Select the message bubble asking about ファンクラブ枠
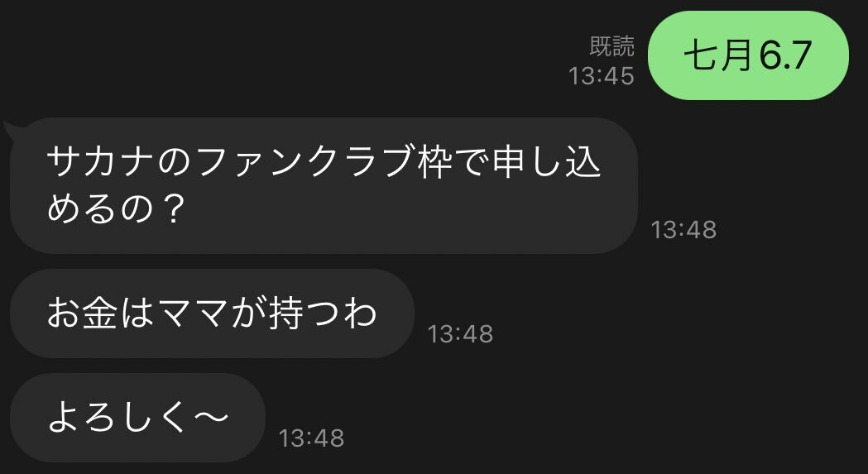Image resolution: width=868 pixels, height=474 pixels. click(324, 185)
